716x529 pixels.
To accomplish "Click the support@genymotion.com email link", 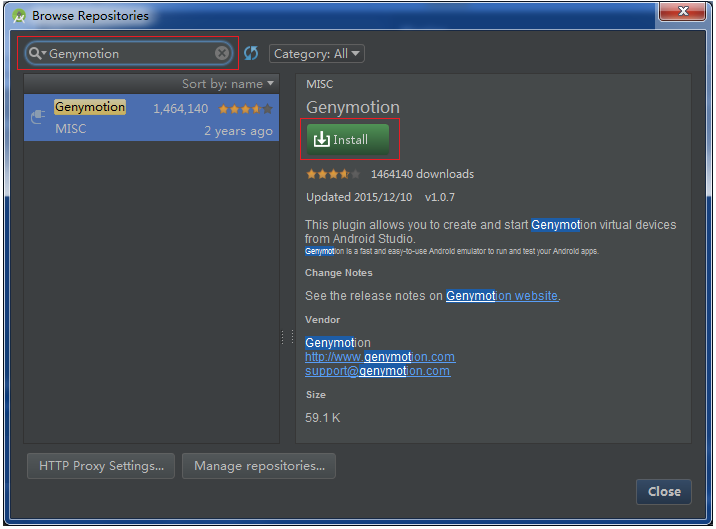I will point(378,371).
